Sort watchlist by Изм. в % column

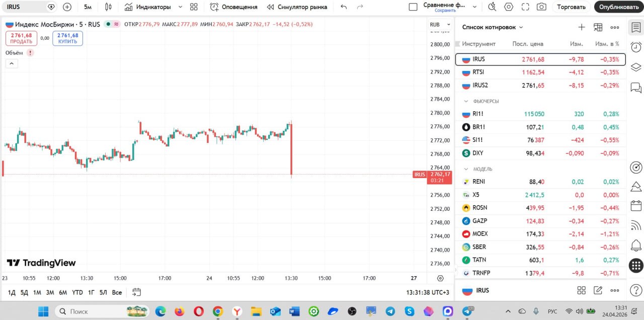[607, 44]
